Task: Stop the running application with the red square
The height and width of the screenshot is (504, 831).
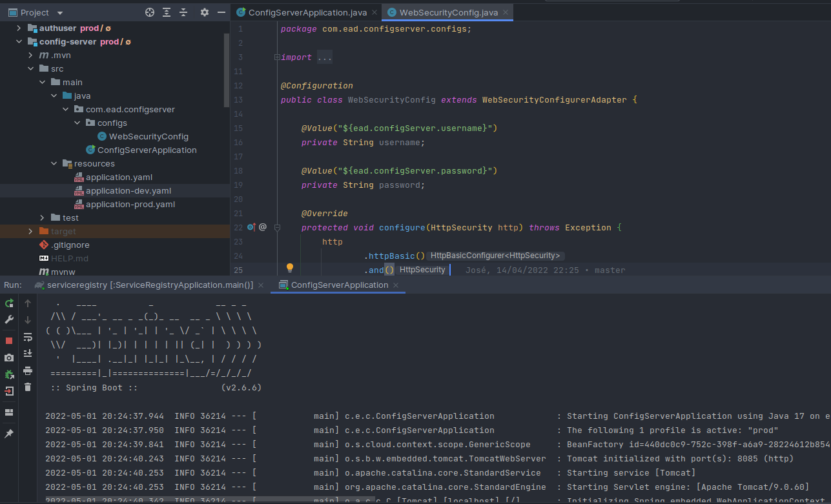Action: tap(9, 341)
